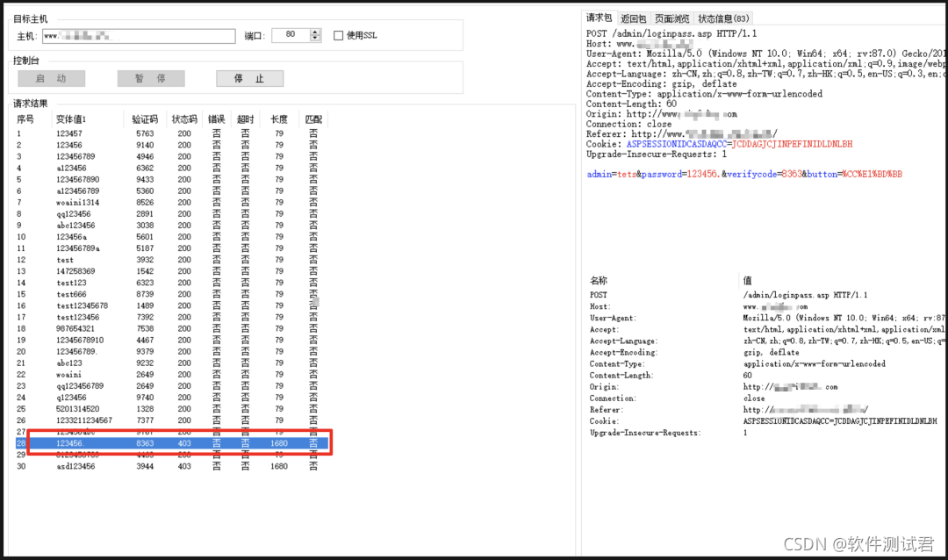Image resolution: width=948 pixels, height=560 pixels.
Task: Click the 端口 port number field
Action: tap(291, 35)
